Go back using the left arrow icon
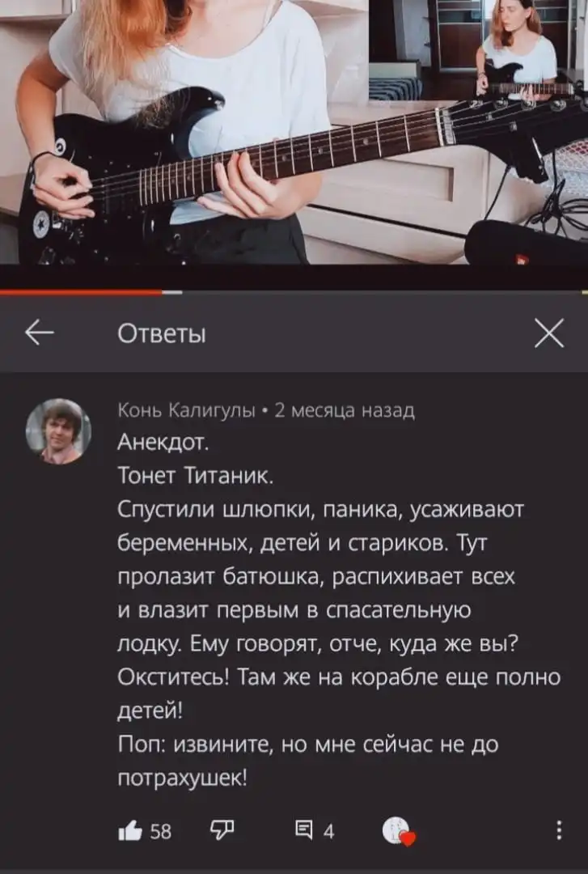This screenshot has width=588, height=874. point(40,333)
